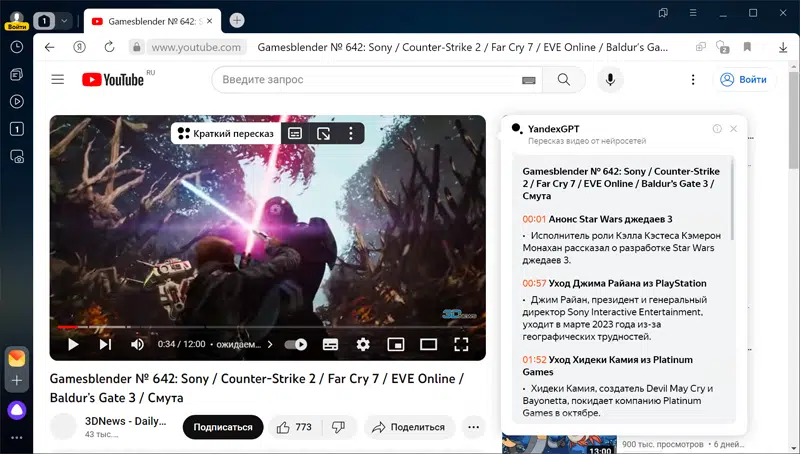The height and width of the screenshot is (454, 800).
Task: Open downloads arrow in address bar
Action: (x=783, y=47)
